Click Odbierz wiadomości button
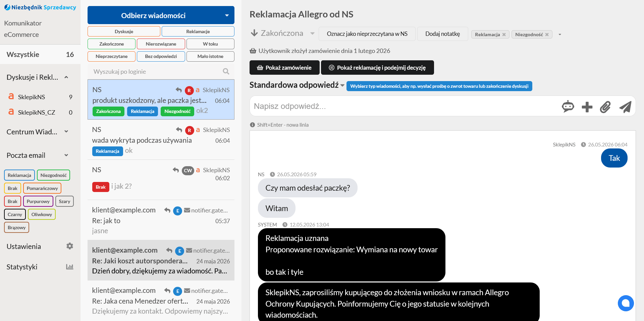 click(153, 15)
